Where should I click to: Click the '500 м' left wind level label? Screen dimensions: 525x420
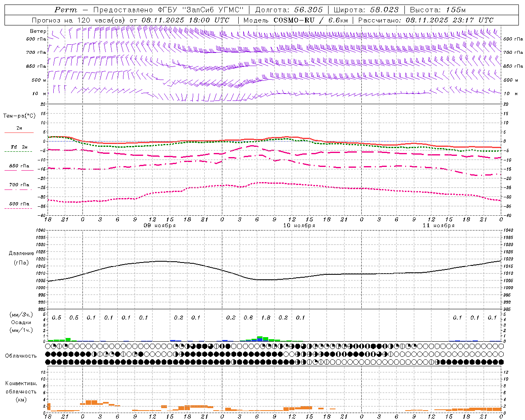(39, 80)
